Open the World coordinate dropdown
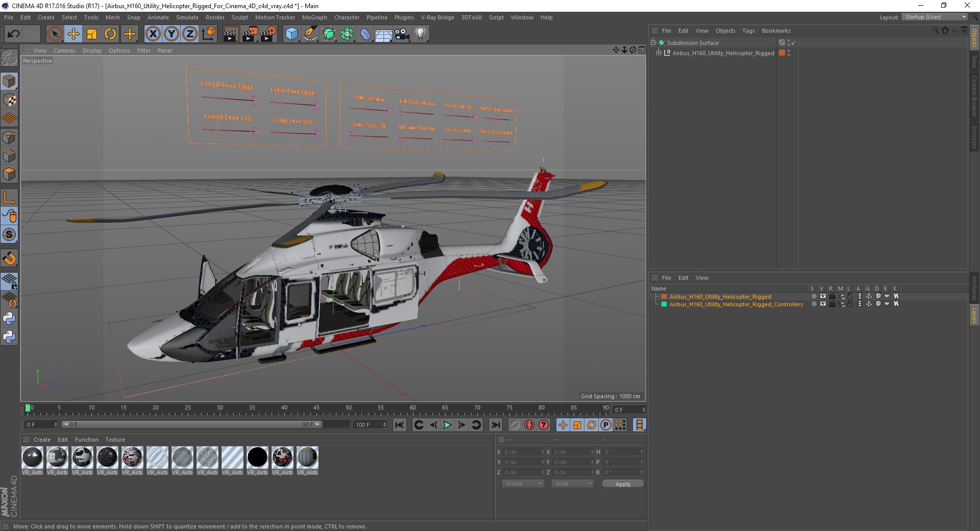The width and height of the screenshot is (980, 531). tap(523, 484)
